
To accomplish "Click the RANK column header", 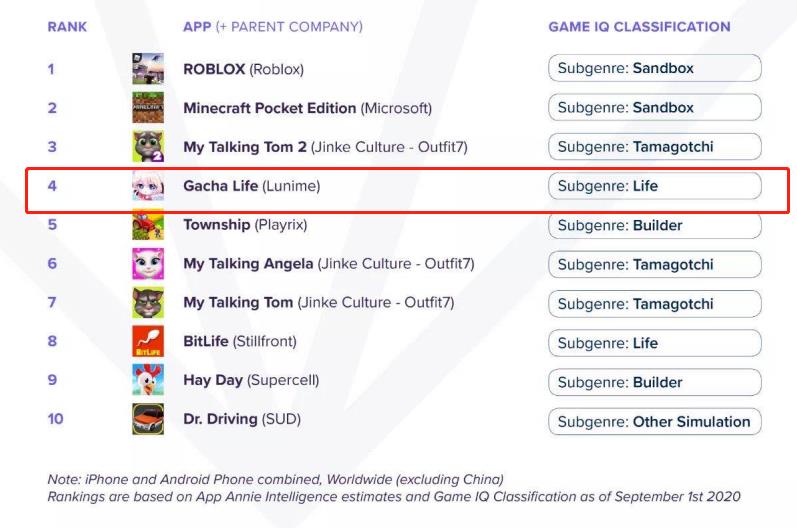I will coord(67,26).
